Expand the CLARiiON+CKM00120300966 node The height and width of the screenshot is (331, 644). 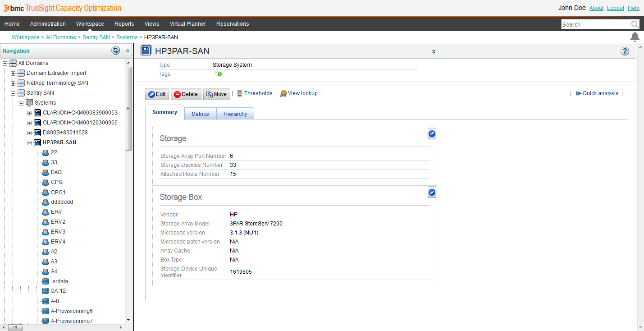(29, 123)
